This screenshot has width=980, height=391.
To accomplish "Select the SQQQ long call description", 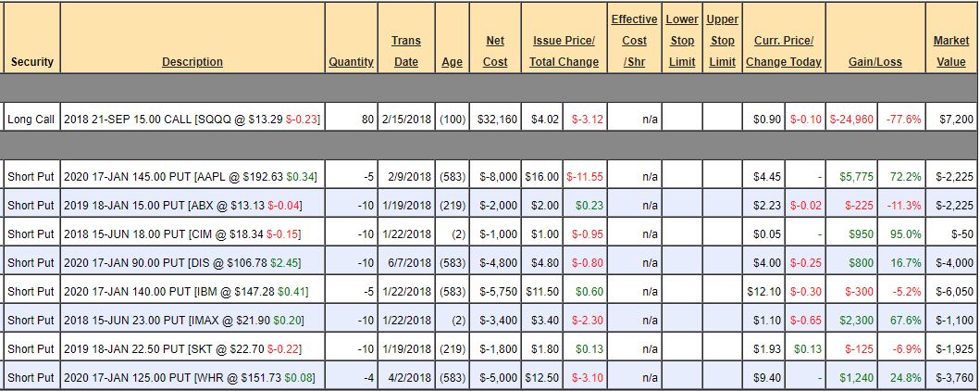I will pos(192,120).
